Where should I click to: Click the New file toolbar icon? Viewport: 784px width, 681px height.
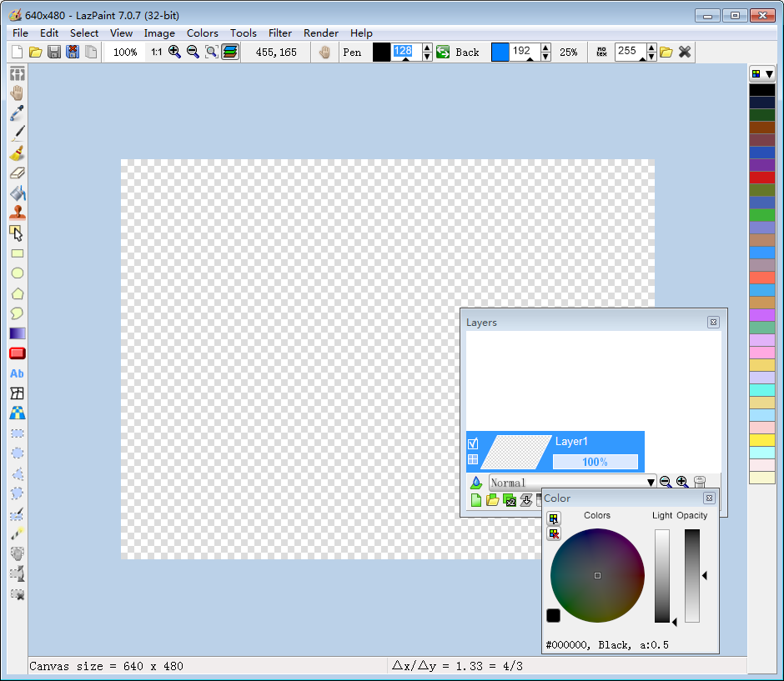click(x=17, y=52)
